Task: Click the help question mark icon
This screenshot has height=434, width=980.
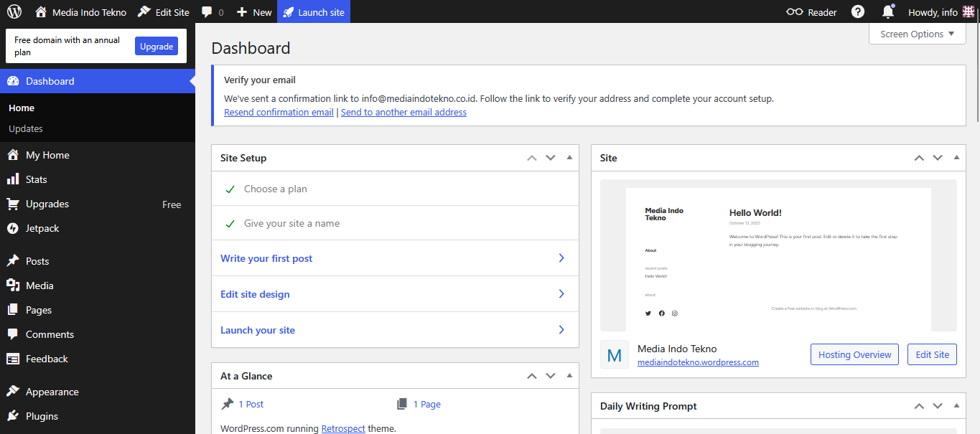Action: (x=858, y=11)
